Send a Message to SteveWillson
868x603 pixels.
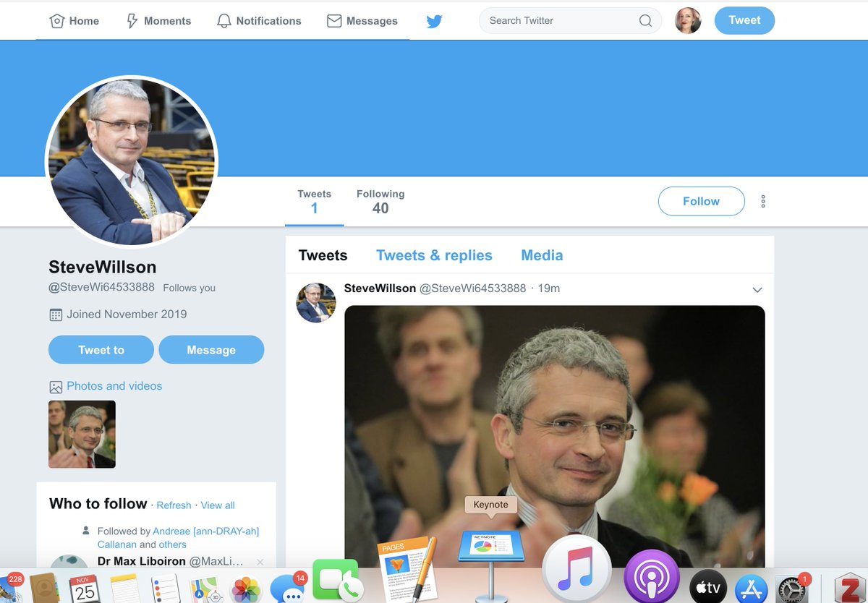(211, 350)
